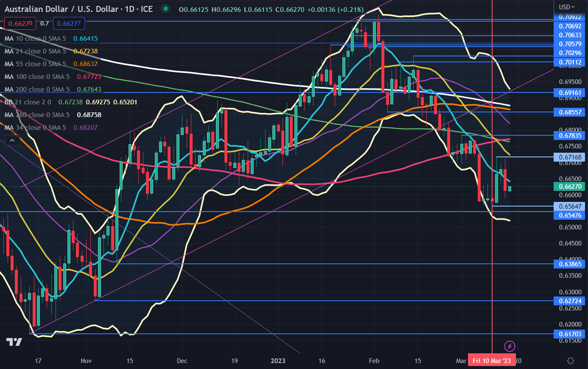This screenshot has width=588, height=369.
Task: Click the 0.61703 horizontal line price tag
Action: [570, 334]
